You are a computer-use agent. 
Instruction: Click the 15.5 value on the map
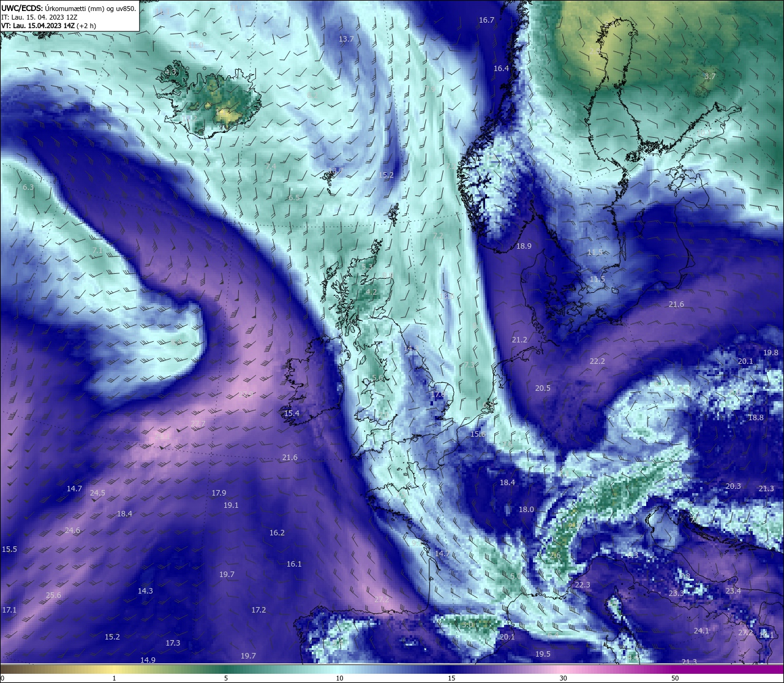click(x=9, y=549)
